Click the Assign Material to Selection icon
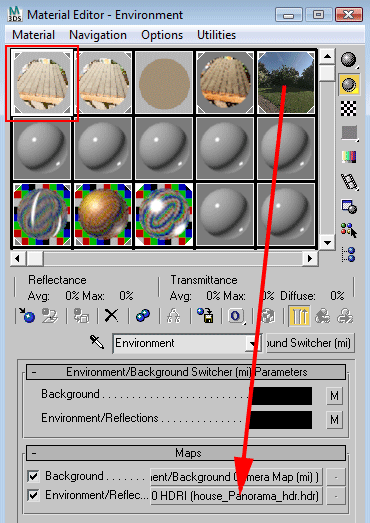Viewport: 370px width, 523px height. coord(81,316)
